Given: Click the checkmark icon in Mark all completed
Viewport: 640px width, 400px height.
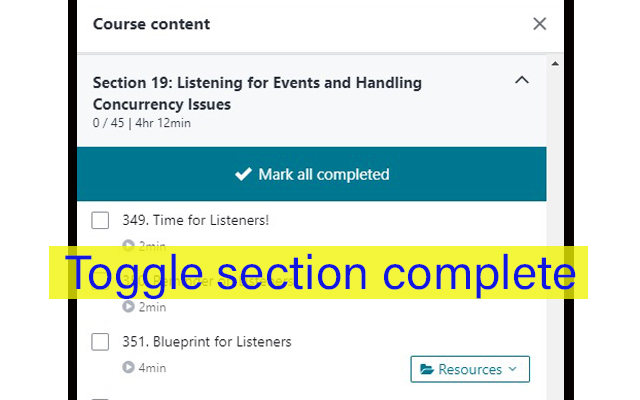Looking at the screenshot, I should 243,174.
